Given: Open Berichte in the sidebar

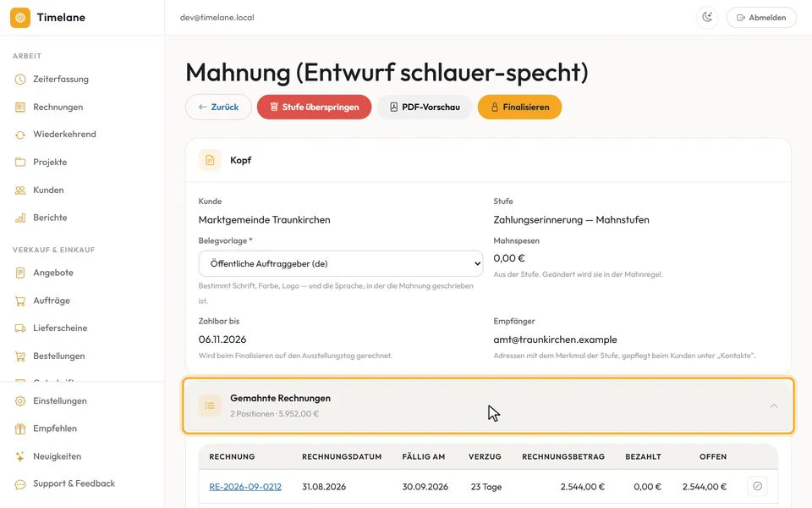Looking at the screenshot, I should pyautogui.click(x=50, y=218).
